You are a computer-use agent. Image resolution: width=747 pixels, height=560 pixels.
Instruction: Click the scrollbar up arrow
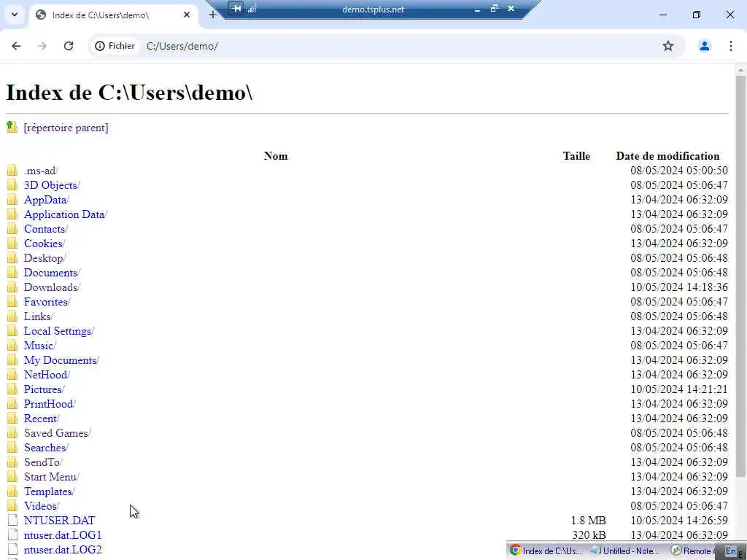point(740,70)
